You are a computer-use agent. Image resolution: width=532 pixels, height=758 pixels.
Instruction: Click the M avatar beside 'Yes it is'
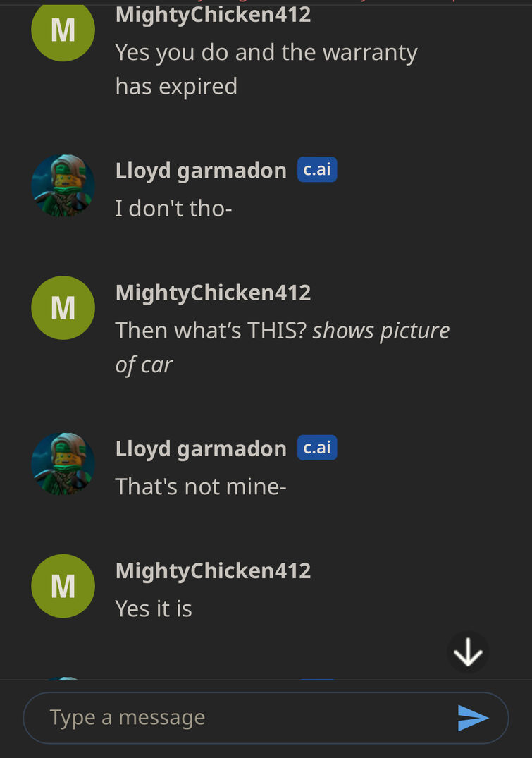[63, 586]
